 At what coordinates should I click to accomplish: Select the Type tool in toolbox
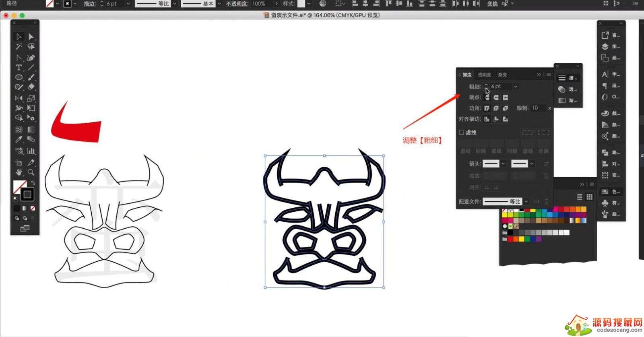[x=19, y=68]
